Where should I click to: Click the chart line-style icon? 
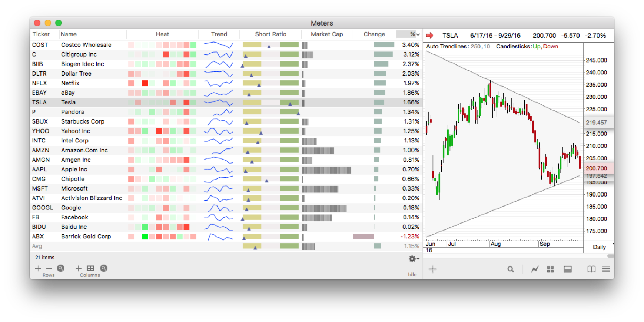[534, 269]
